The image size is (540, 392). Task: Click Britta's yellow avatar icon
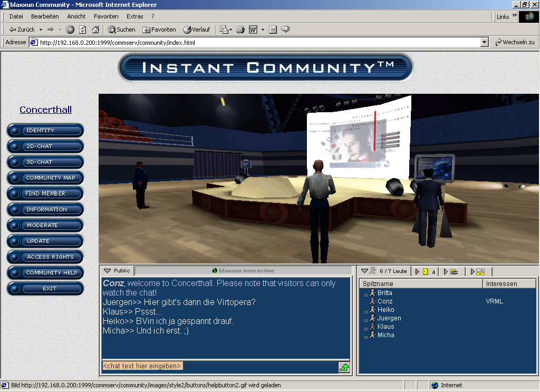tap(373, 293)
